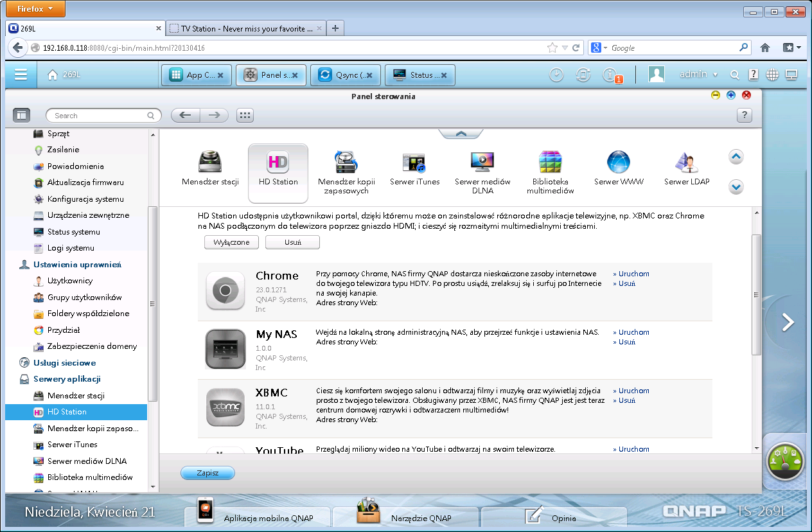Open admin user dropdown menu
The width and height of the screenshot is (812, 532).
pyautogui.click(x=699, y=75)
